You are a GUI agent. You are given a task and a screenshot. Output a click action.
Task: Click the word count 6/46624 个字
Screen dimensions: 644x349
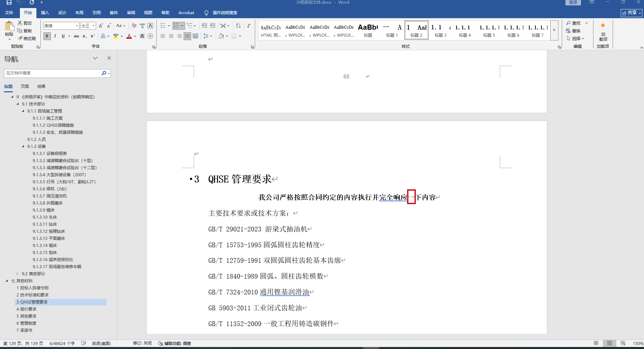point(62,343)
